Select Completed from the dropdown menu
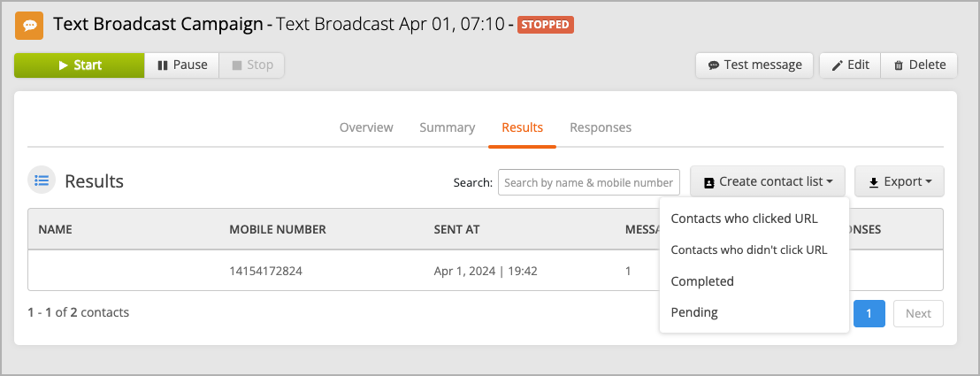This screenshot has width=980, height=376. pyautogui.click(x=702, y=281)
